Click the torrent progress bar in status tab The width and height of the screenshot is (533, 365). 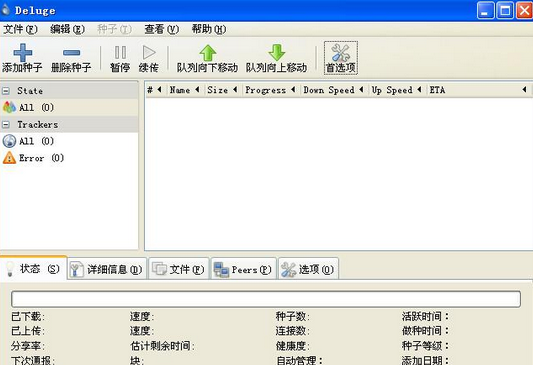click(266, 299)
